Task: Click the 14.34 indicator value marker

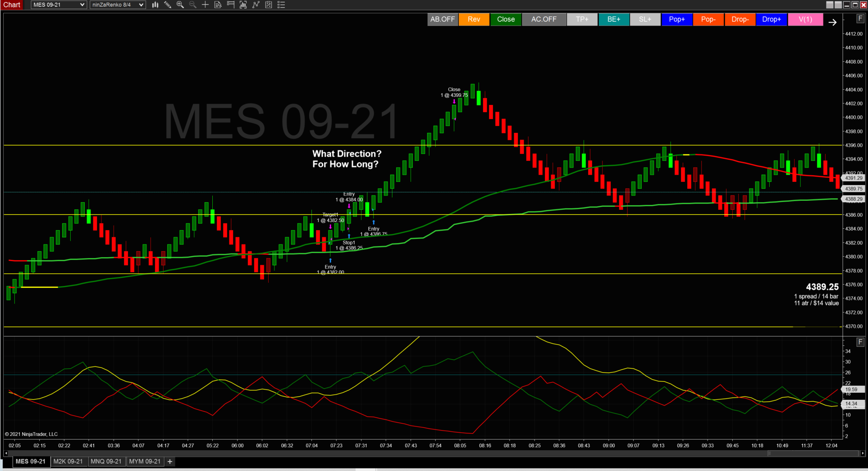Action: coord(853,404)
